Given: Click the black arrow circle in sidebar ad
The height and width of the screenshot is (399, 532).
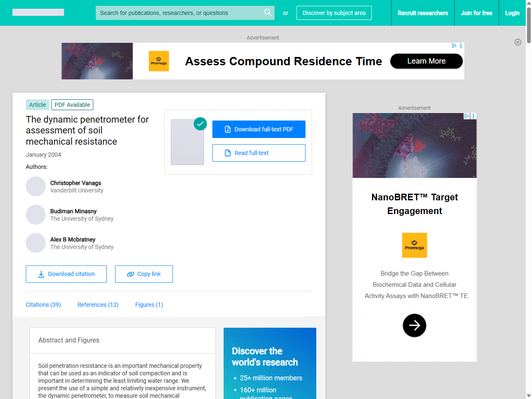Looking at the screenshot, I should (x=414, y=325).
